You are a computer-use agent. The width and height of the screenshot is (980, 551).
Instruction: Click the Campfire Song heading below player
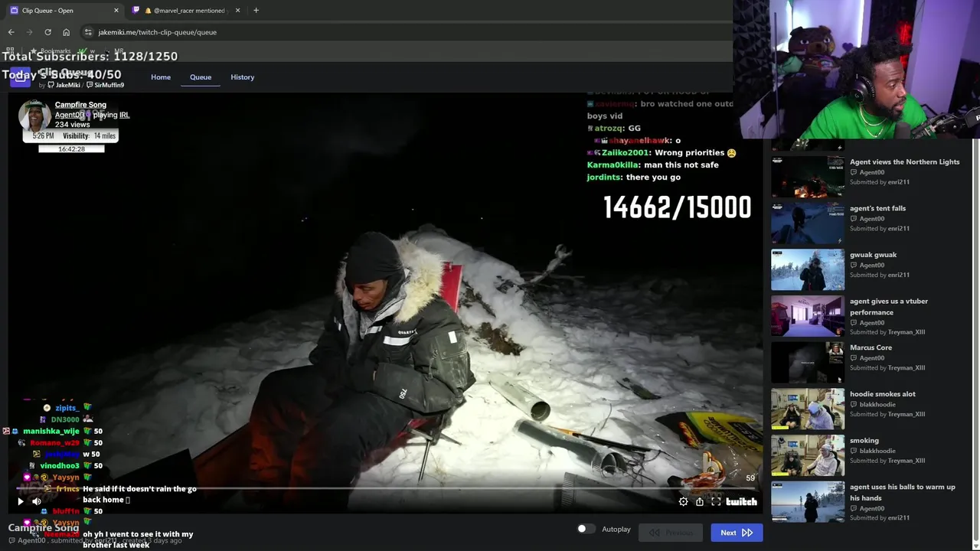click(x=44, y=528)
